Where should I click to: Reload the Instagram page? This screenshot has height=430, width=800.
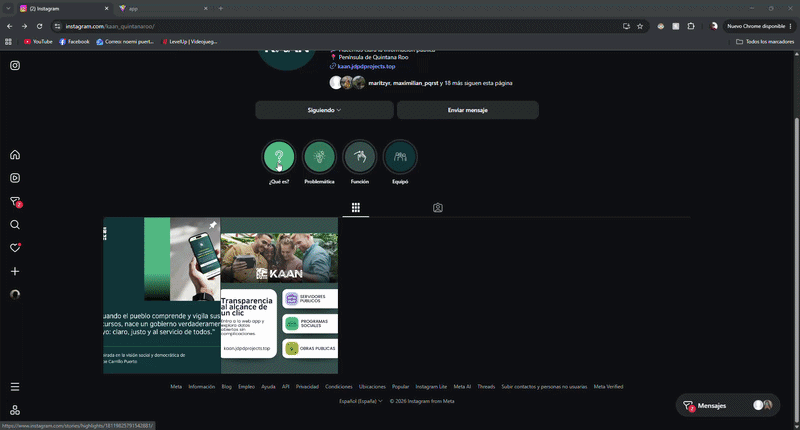[39, 26]
